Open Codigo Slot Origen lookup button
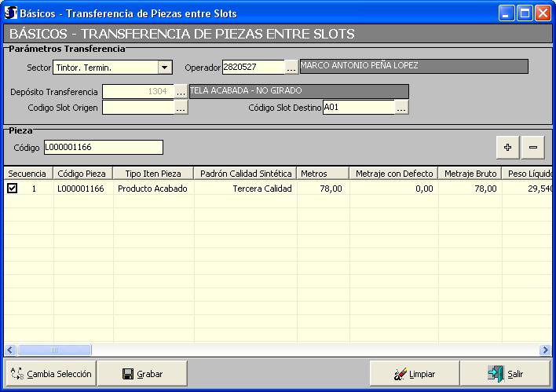Viewport: 556px width, 392px height. pos(181,108)
